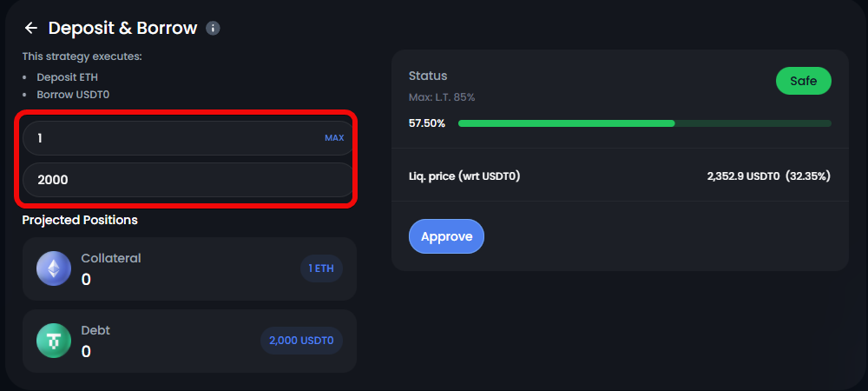Click the Deposit & Borrow heading
The image size is (868, 391).
coord(122,28)
